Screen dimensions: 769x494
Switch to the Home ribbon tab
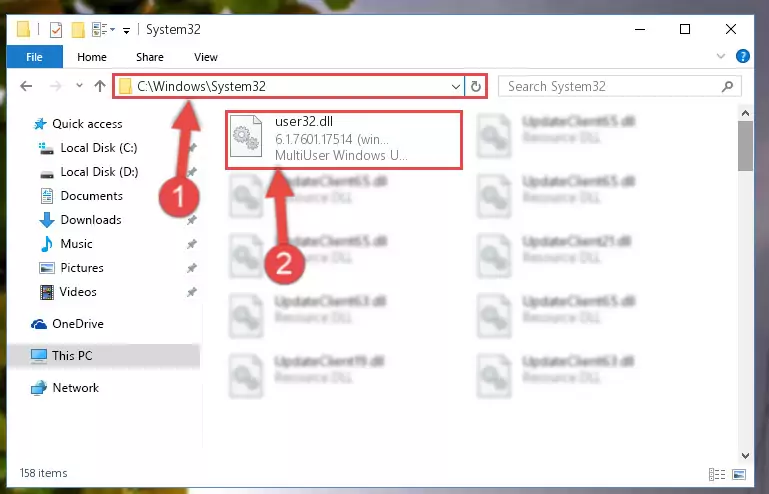[92, 57]
